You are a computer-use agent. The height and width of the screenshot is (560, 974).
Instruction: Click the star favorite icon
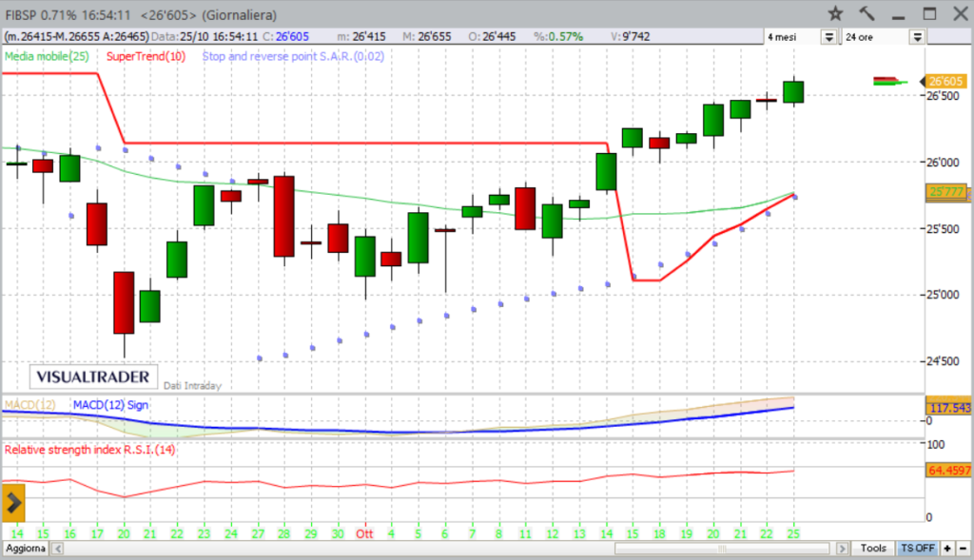pos(835,13)
